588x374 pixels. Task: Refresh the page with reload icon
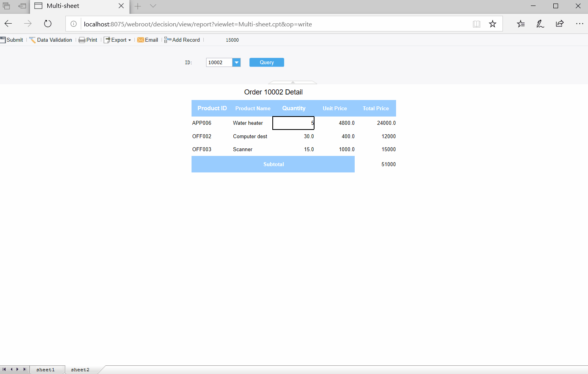[x=48, y=24]
